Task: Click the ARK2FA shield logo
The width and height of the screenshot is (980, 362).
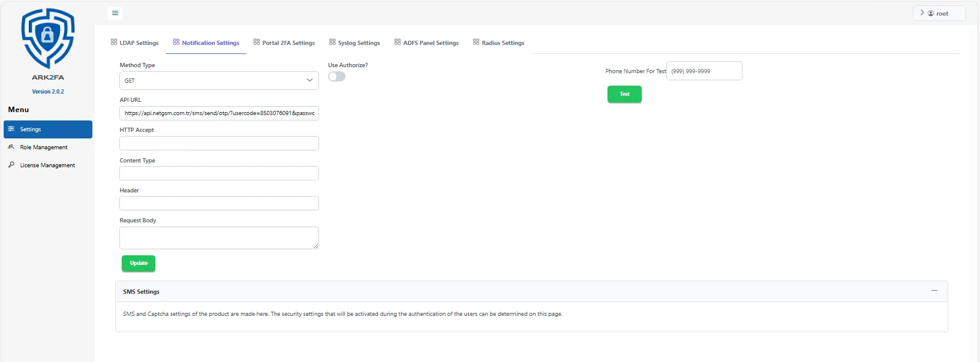Action: (48, 38)
